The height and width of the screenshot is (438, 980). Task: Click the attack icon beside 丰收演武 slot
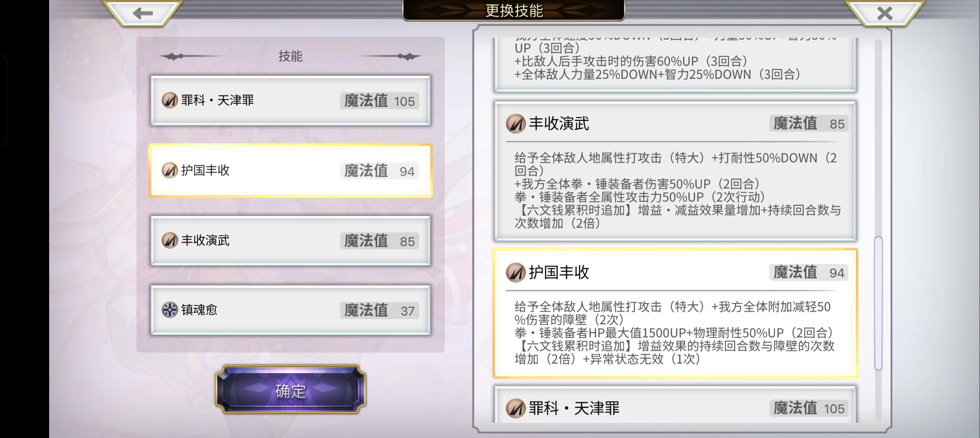click(170, 240)
